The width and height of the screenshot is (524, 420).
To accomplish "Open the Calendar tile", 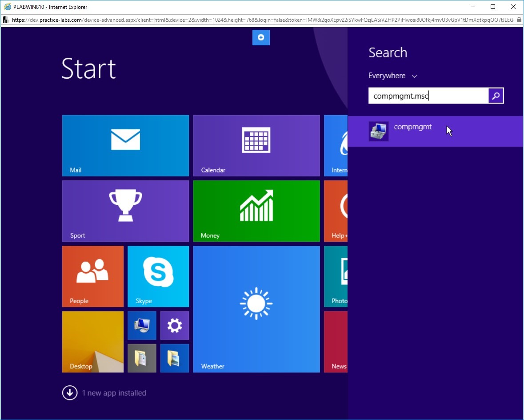I will [x=256, y=145].
